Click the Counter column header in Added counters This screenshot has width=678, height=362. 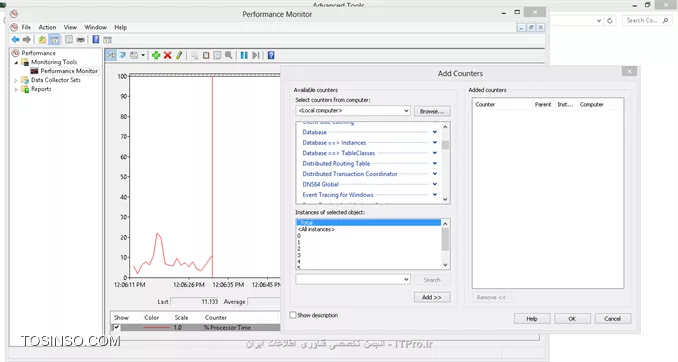[x=485, y=104]
